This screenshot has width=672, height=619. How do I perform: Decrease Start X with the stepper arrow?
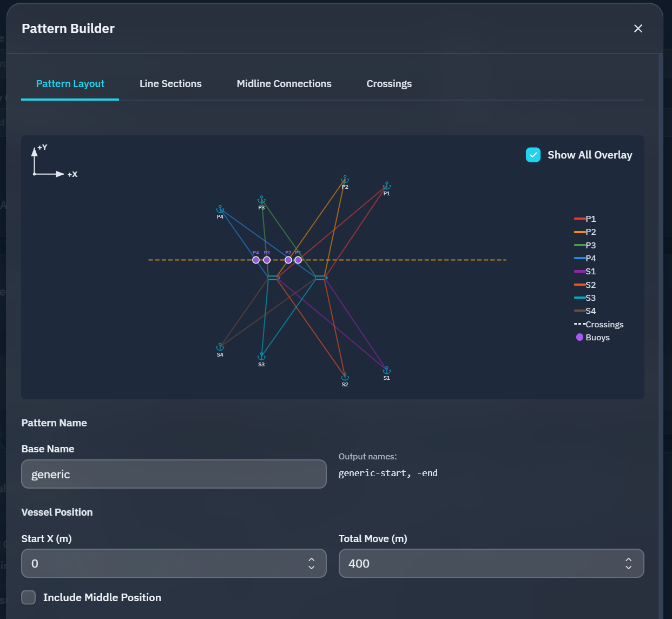point(311,567)
